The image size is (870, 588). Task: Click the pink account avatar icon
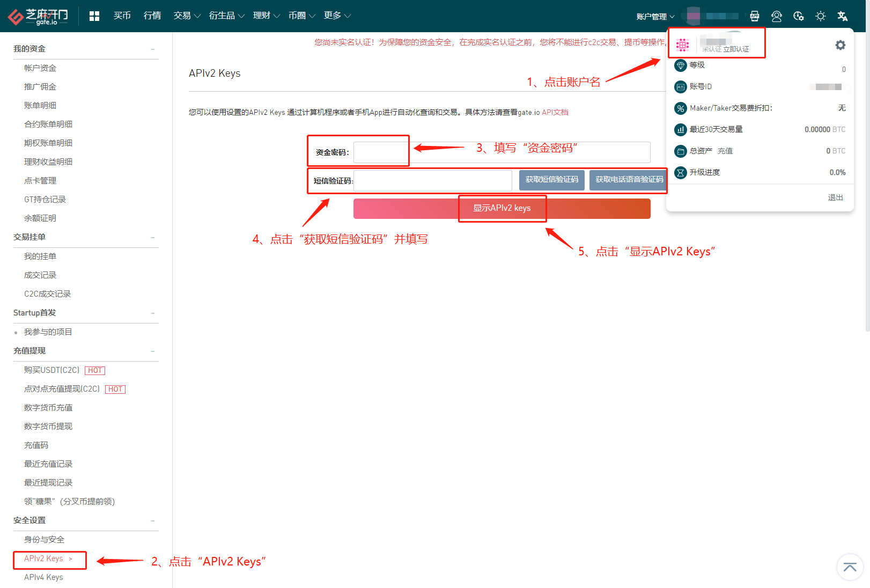[682, 45]
